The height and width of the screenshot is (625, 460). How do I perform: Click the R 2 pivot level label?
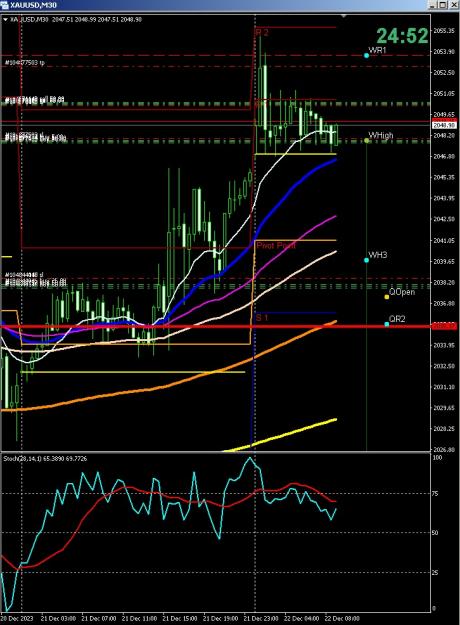262,33
